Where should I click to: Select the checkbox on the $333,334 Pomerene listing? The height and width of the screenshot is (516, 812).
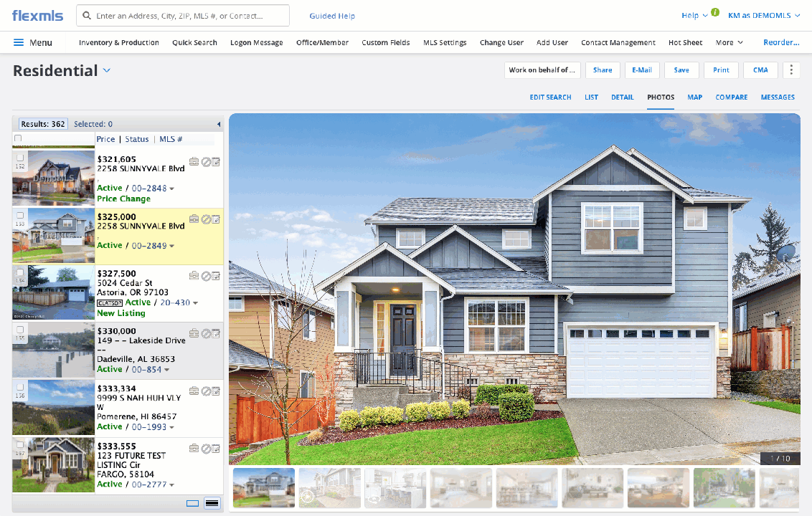(19, 387)
